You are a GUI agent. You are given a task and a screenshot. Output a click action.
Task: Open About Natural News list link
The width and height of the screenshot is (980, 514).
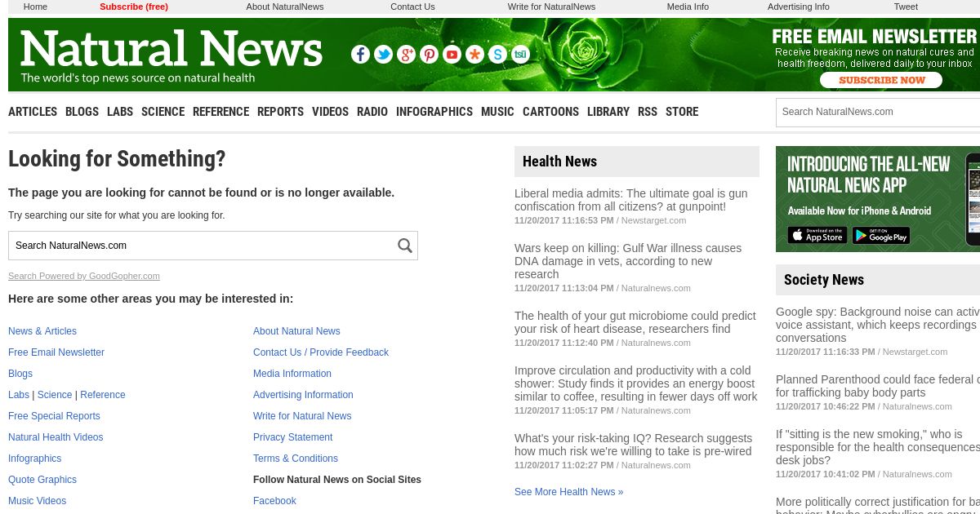click(x=296, y=331)
